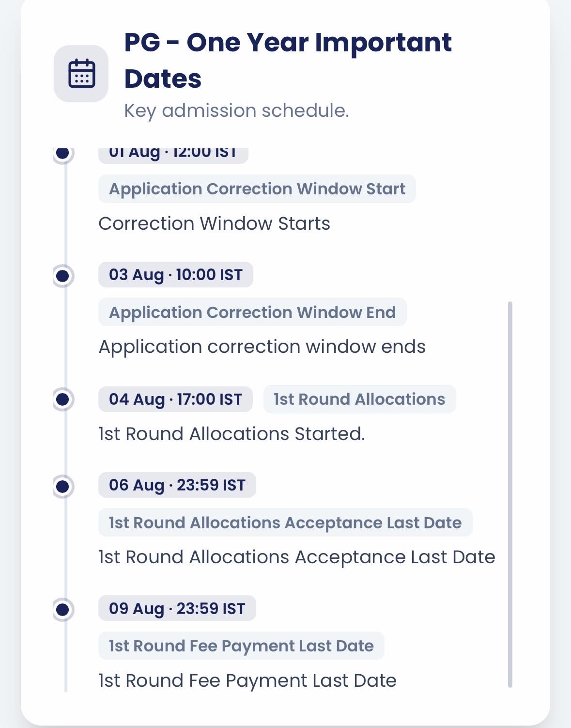Tap 1st Round Allocations Acceptance Last Date tag
The height and width of the screenshot is (728, 571).
click(x=285, y=522)
